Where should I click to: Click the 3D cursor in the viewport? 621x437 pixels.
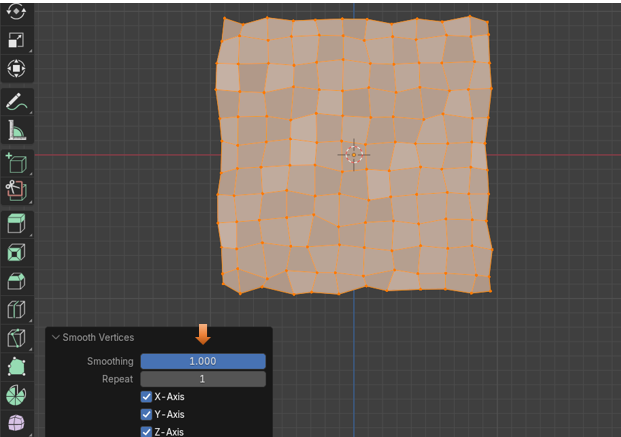(353, 154)
